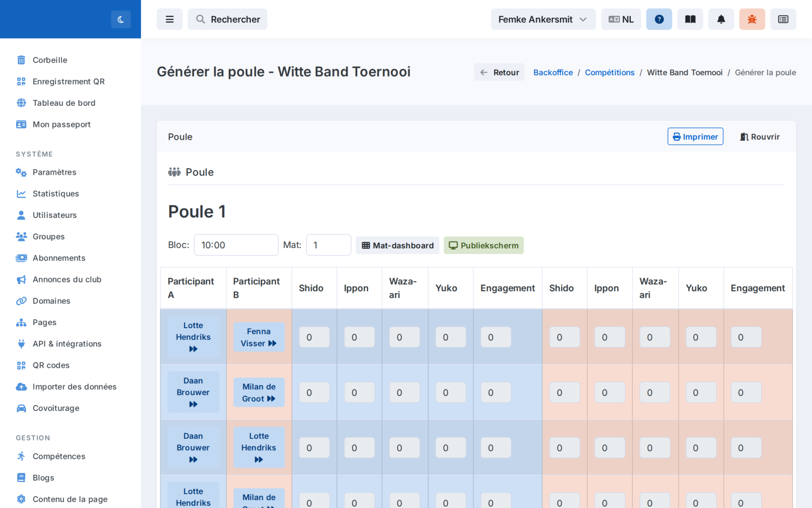Open notifications bell icon
The image size is (812, 508).
(x=721, y=19)
